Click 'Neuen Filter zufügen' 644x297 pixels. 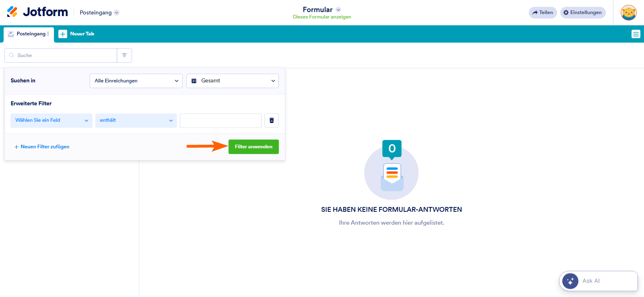click(42, 147)
